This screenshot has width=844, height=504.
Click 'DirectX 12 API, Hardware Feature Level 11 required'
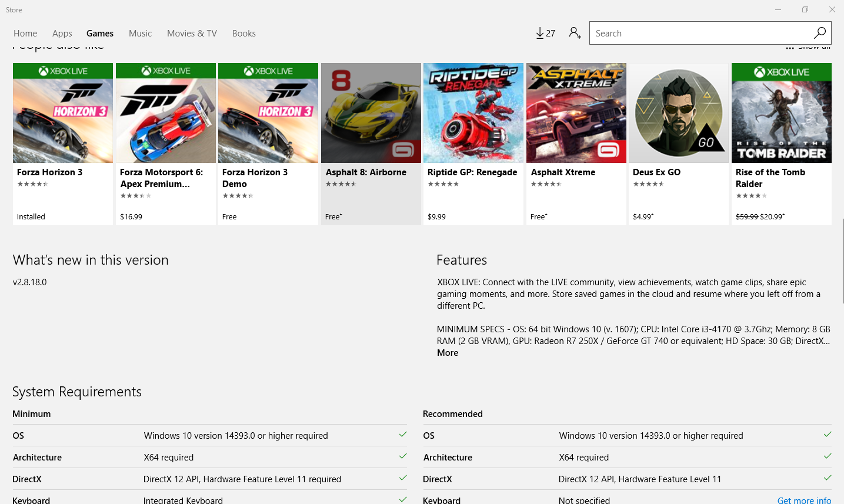pyautogui.click(x=242, y=479)
